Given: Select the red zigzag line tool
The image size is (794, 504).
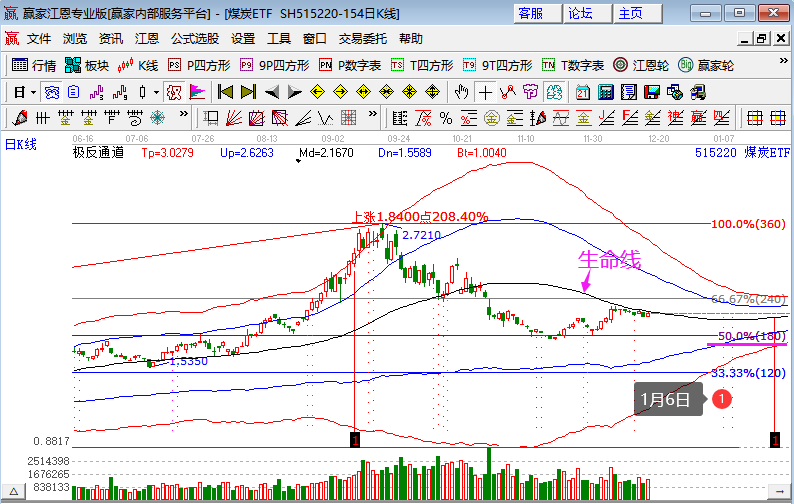Looking at the screenshot, I should click(x=507, y=92).
